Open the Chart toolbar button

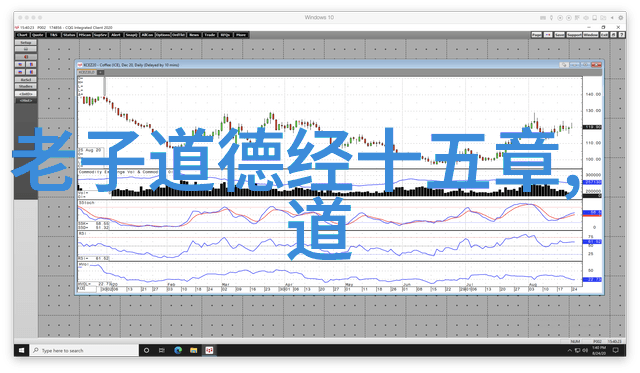(22, 35)
